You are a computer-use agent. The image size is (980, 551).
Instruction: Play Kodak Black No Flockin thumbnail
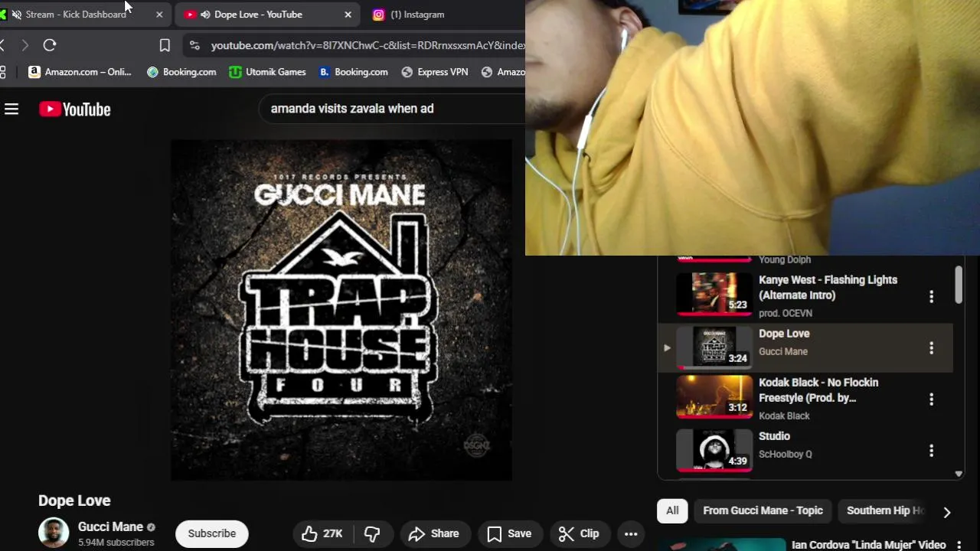[x=714, y=397]
